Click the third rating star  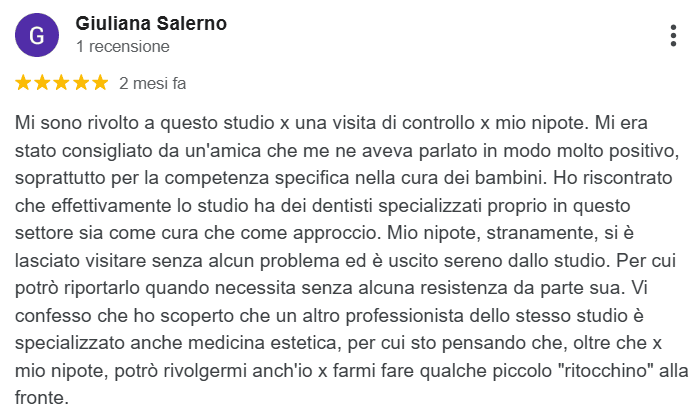[62, 83]
